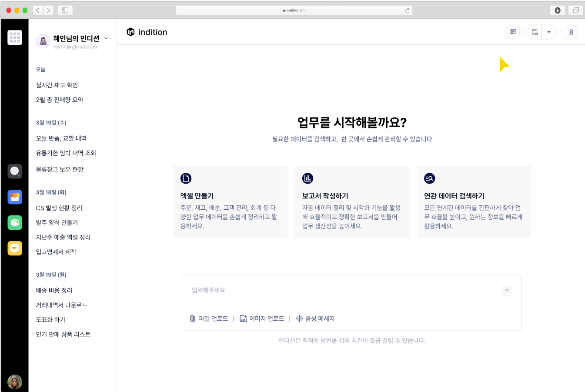Select the 엑셀 만들기 card title
The height and width of the screenshot is (392, 585).
coord(197,196)
